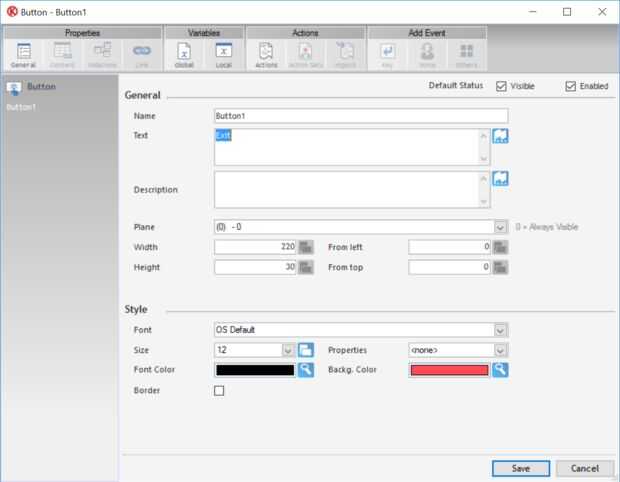Click the Width value field
The height and width of the screenshot is (482, 620).
(x=255, y=247)
